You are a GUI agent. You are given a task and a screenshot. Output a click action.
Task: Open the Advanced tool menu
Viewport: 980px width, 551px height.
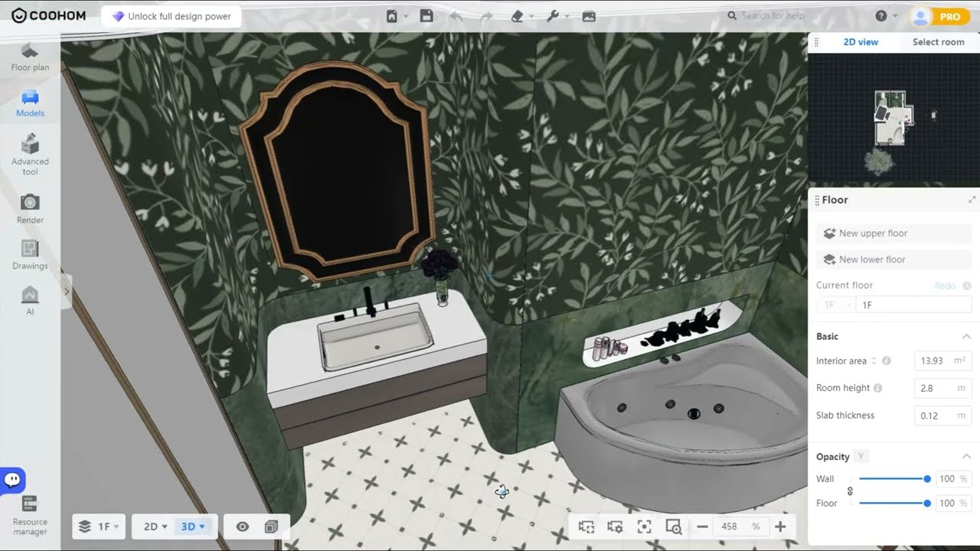point(30,155)
